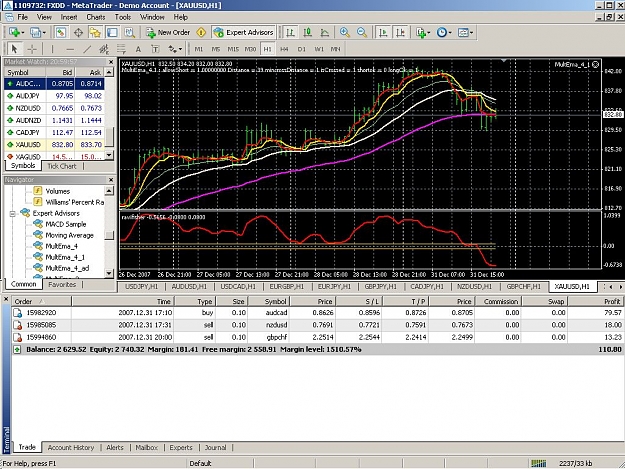Switch timeframe to D1
The image size is (625, 469).
tap(301, 49)
